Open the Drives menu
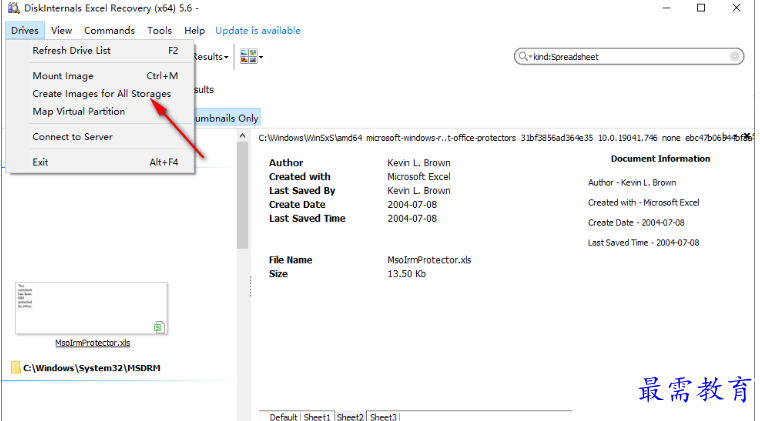760x421 pixels. 25,31
